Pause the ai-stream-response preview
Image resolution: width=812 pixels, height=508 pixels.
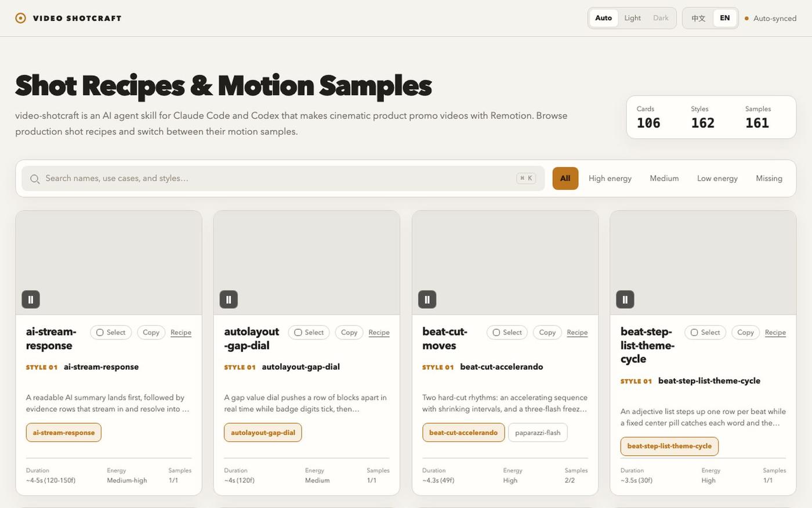pos(31,300)
